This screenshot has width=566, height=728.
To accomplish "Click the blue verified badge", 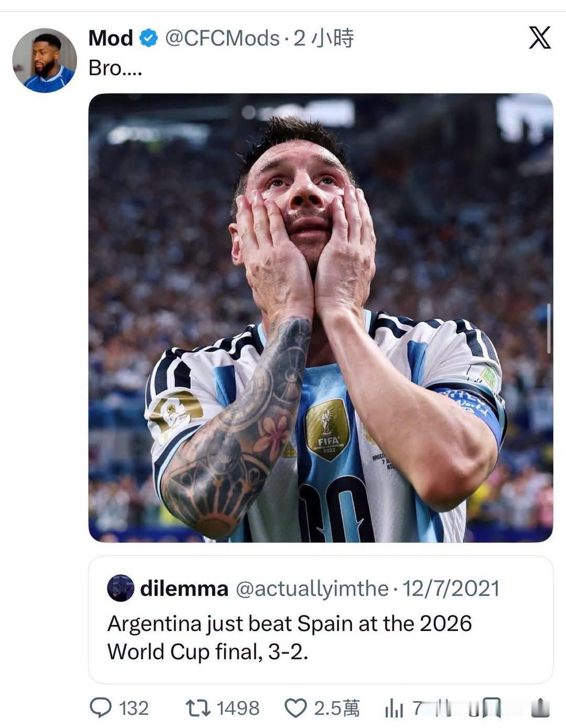I will (x=148, y=38).
